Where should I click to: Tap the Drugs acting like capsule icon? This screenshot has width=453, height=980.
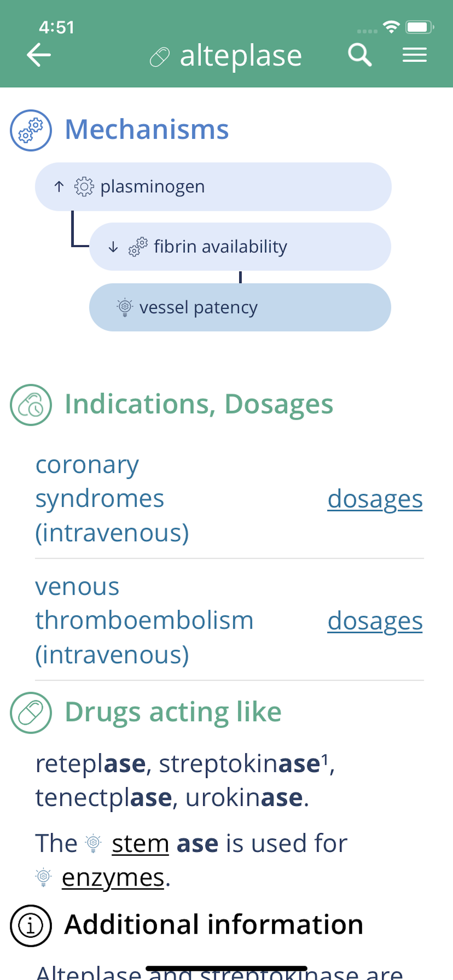click(x=31, y=712)
